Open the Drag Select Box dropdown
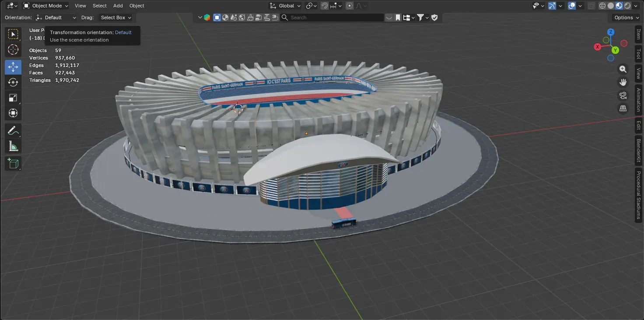The height and width of the screenshot is (320, 644). [x=115, y=18]
